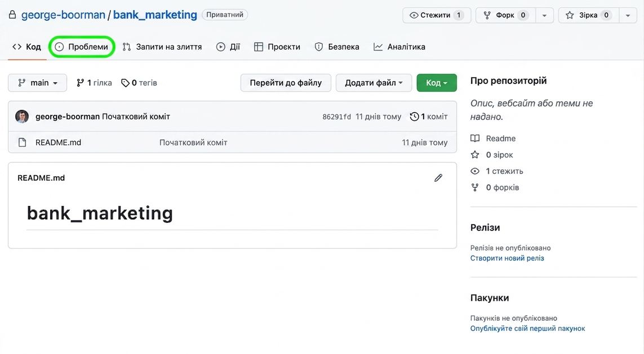Click the star icon beside 0 зірок

tap(475, 155)
